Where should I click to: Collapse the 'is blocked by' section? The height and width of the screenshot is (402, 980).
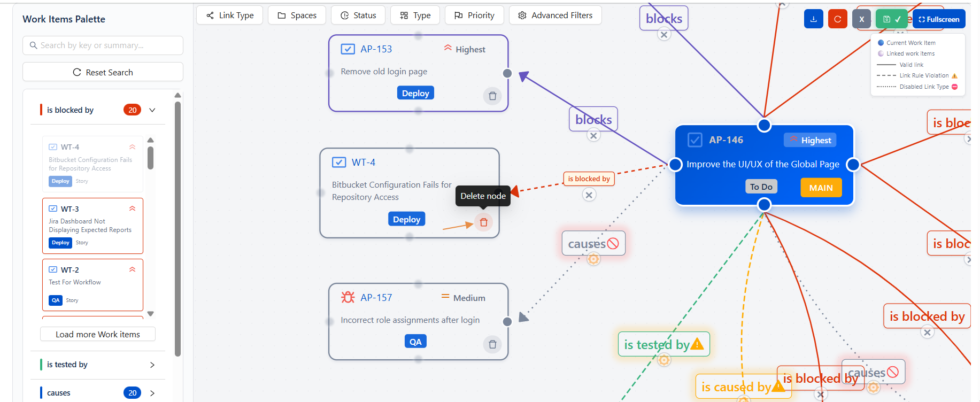(x=152, y=110)
